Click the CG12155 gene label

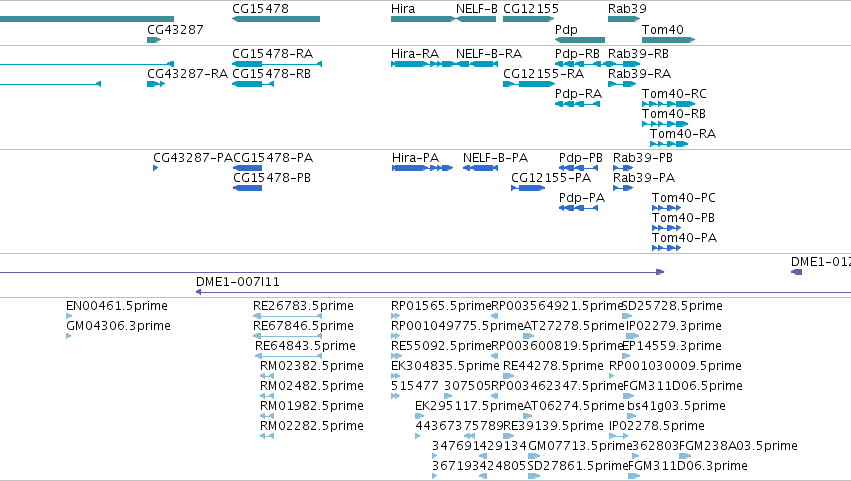tap(531, 9)
